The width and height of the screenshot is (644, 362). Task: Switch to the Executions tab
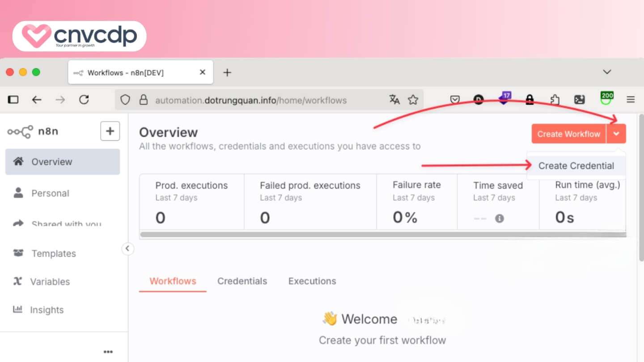click(x=312, y=281)
